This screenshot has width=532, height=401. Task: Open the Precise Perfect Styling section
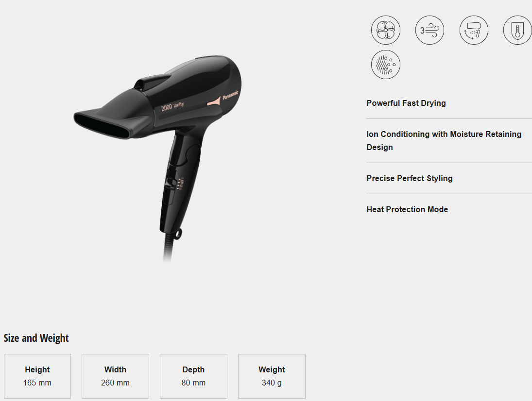pyautogui.click(x=449, y=178)
